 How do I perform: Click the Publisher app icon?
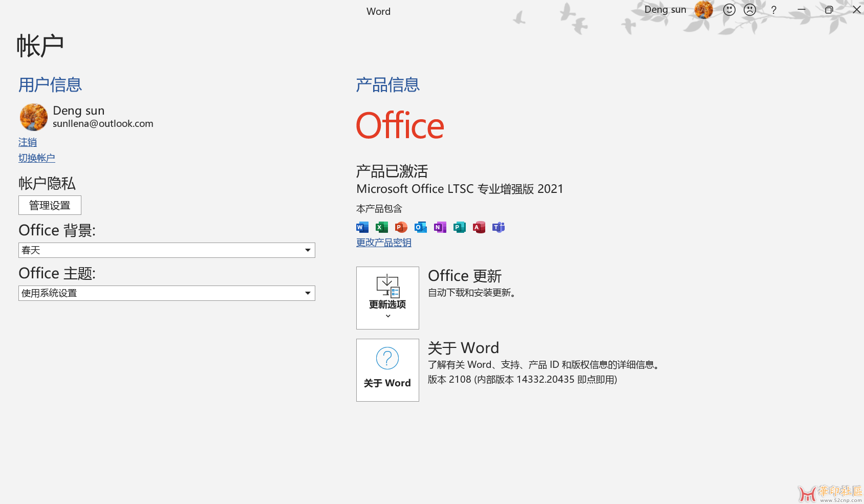click(460, 227)
